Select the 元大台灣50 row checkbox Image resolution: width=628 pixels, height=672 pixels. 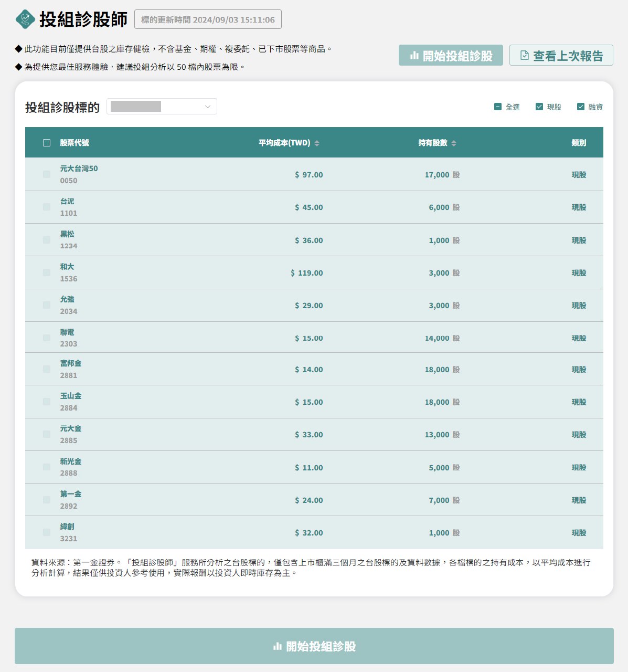click(x=47, y=174)
